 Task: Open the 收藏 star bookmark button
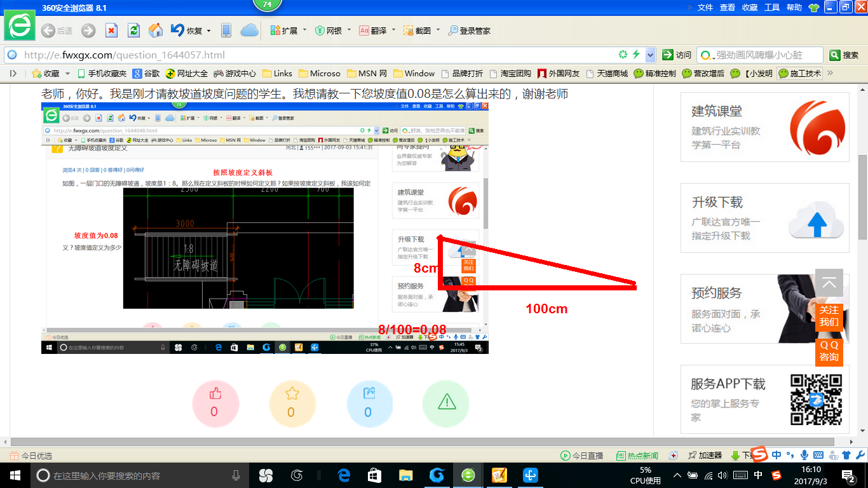(45, 73)
